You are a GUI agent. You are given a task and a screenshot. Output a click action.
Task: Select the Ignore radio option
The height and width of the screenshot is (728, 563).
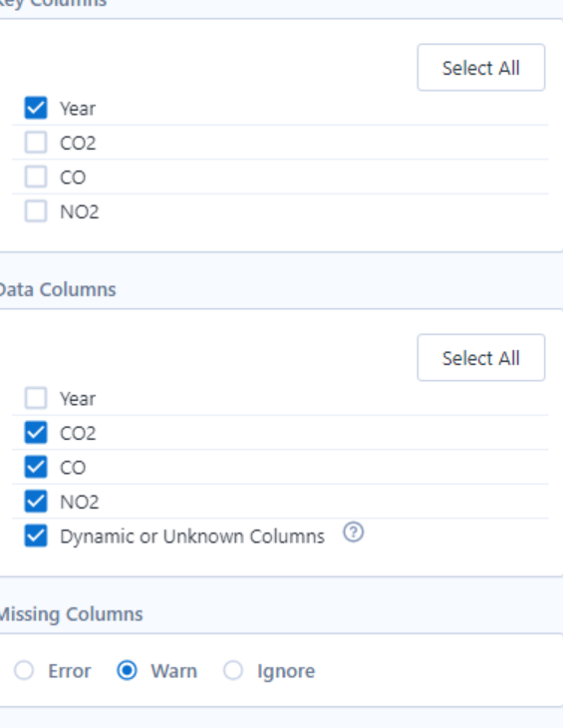click(x=233, y=670)
